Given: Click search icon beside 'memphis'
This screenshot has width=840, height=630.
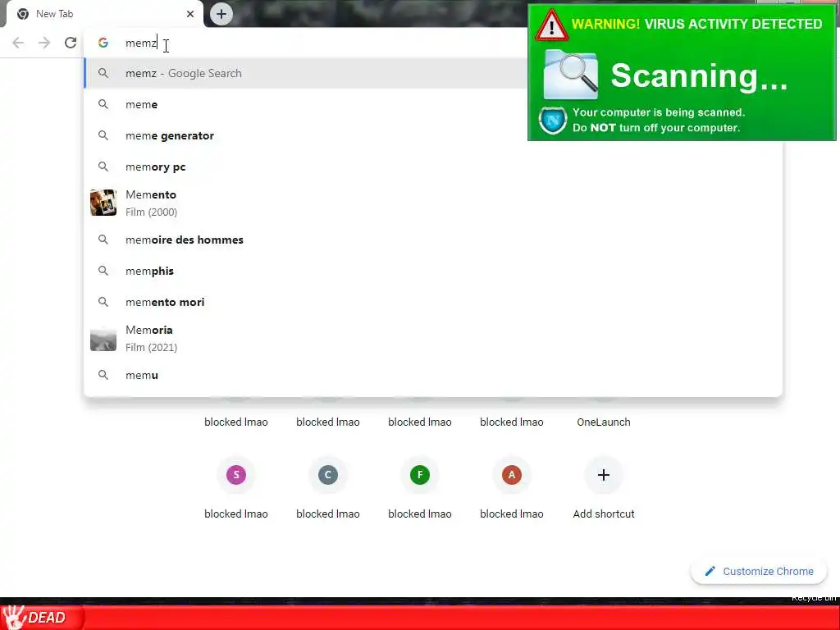Looking at the screenshot, I should tap(103, 271).
